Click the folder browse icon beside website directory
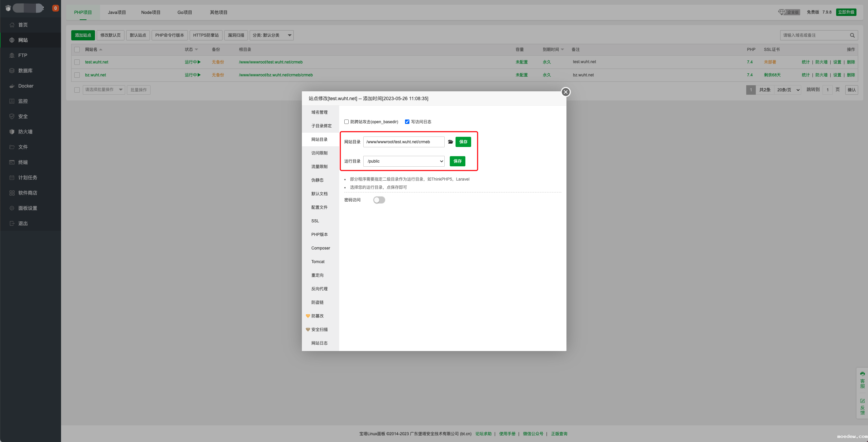Image resolution: width=868 pixels, height=442 pixels. pos(450,142)
